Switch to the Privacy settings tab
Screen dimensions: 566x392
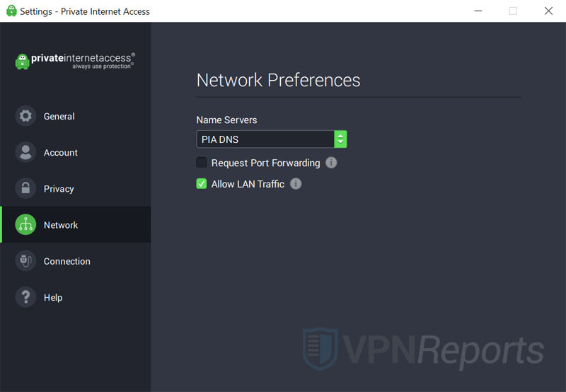pos(59,189)
